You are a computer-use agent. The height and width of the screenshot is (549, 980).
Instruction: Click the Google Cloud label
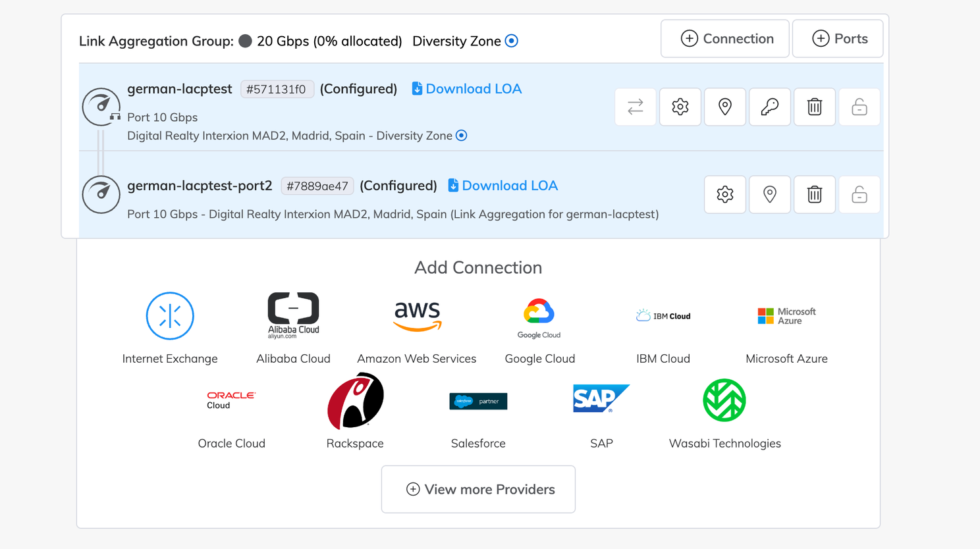click(x=540, y=359)
